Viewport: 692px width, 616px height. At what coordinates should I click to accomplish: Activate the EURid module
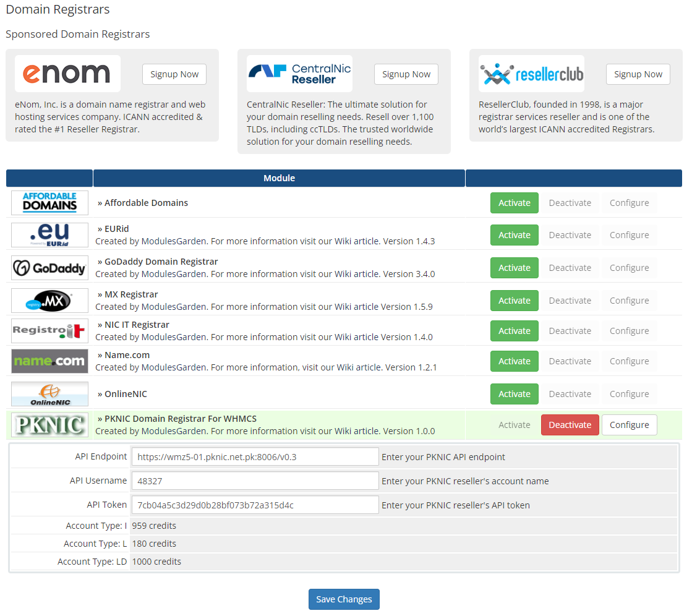[x=514, y=235]
